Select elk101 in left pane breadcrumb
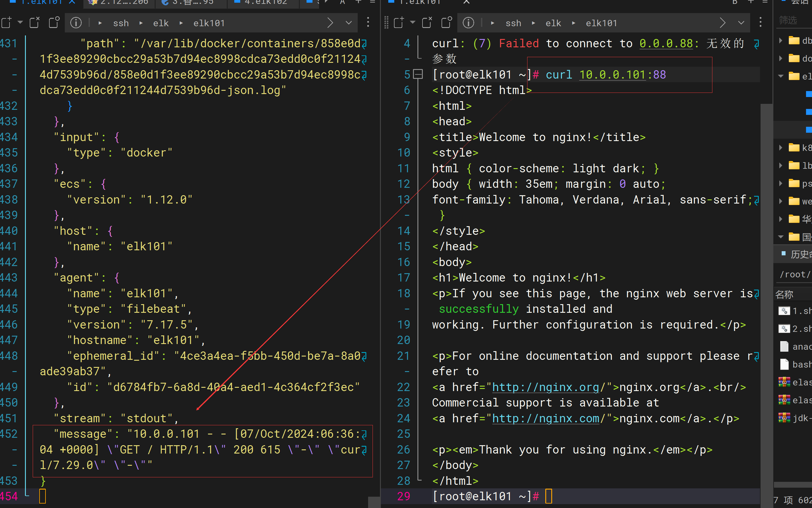Image resolution: width=812 pixels, height=508 pixels. tap(209, 23)
